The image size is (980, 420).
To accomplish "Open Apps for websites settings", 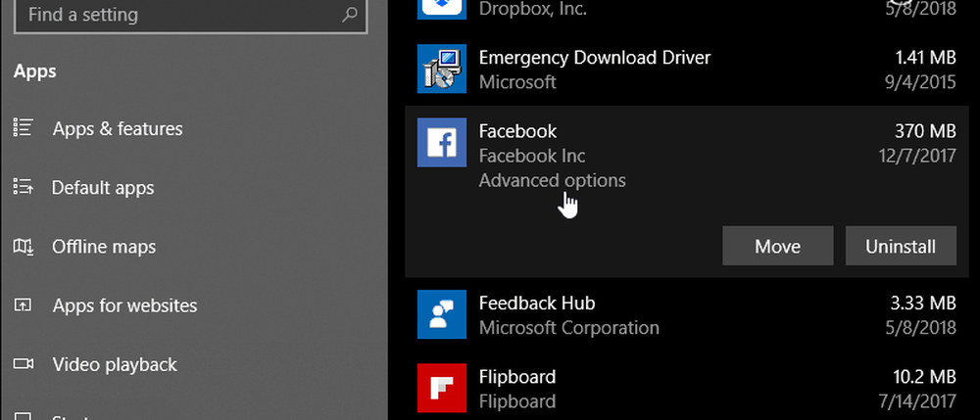I will (x=124, y=305).
